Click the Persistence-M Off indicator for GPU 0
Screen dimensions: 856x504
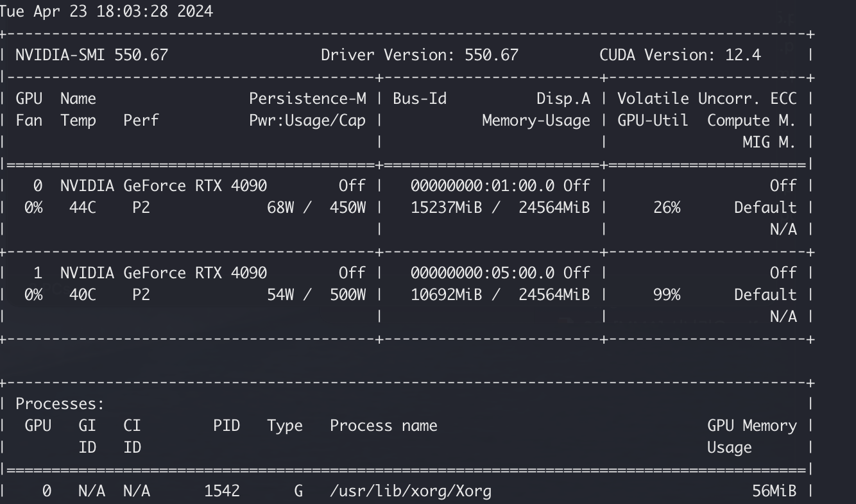354,185
